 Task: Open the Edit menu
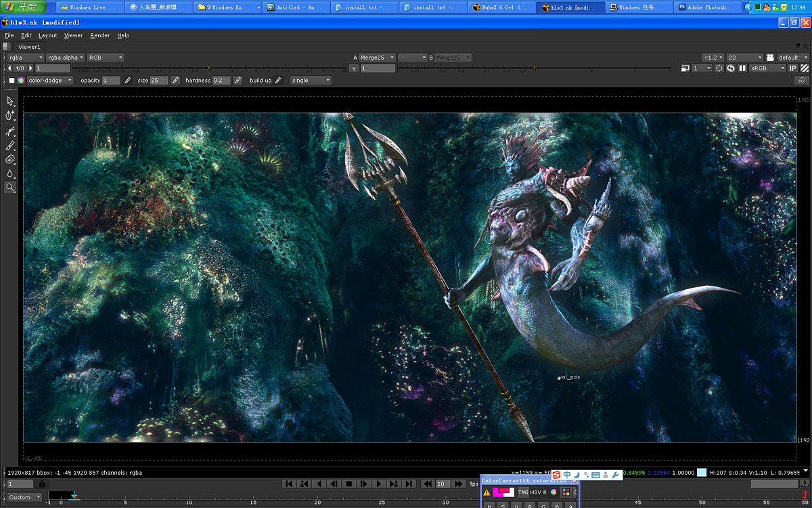pyautogui.click(x=26, y=35)
